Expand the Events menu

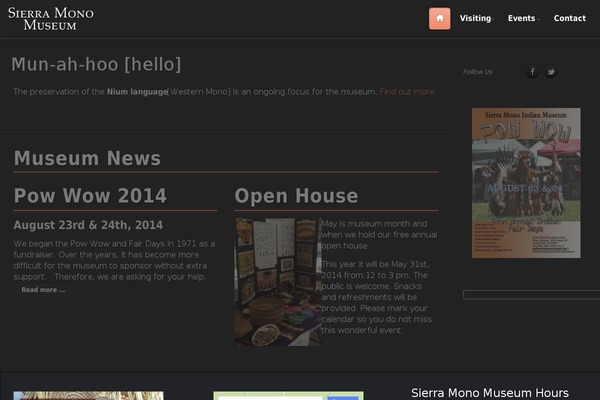[523, 18]
